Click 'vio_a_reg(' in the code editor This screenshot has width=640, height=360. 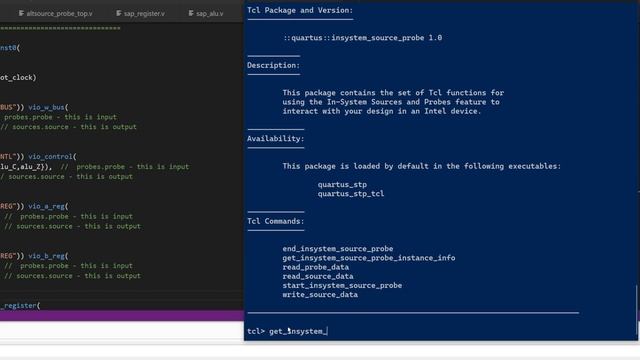tap(48, 206)
